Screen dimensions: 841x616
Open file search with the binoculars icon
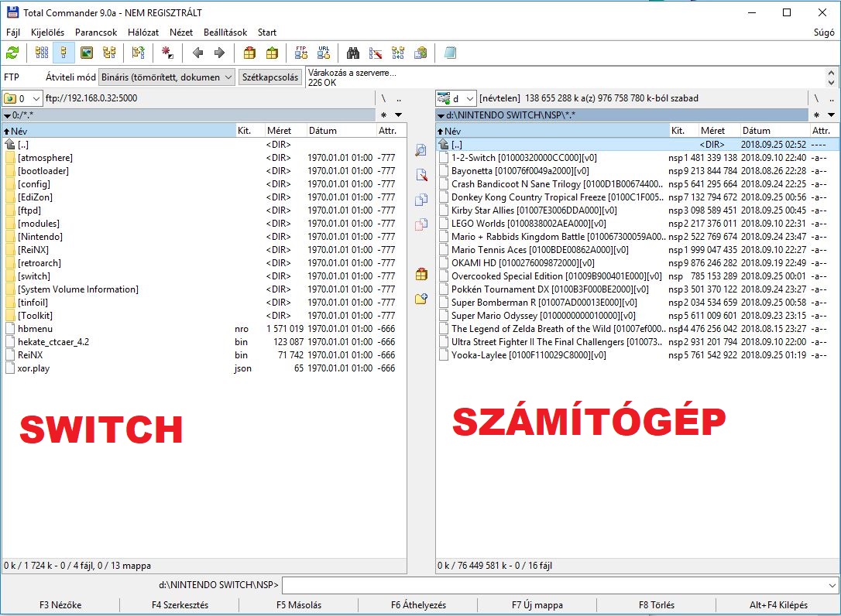coord(353,53)
